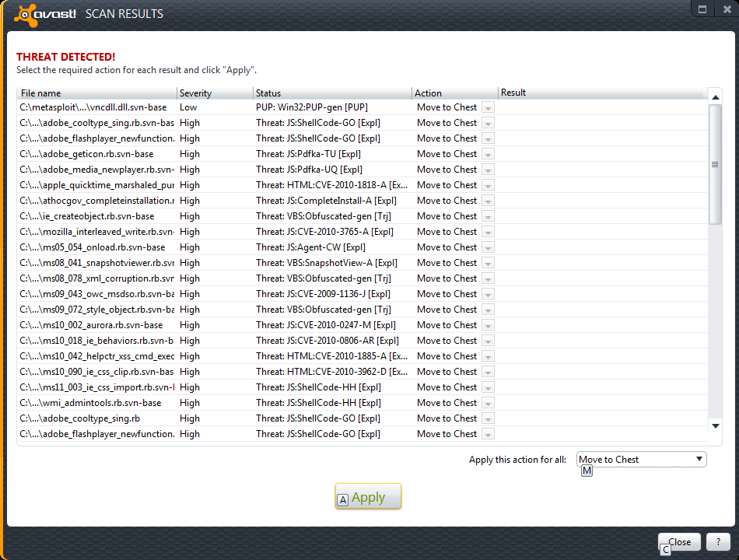Open action dropdown for wmi_admintools row
The image size is (739, 560).
(x=489, y=404)
